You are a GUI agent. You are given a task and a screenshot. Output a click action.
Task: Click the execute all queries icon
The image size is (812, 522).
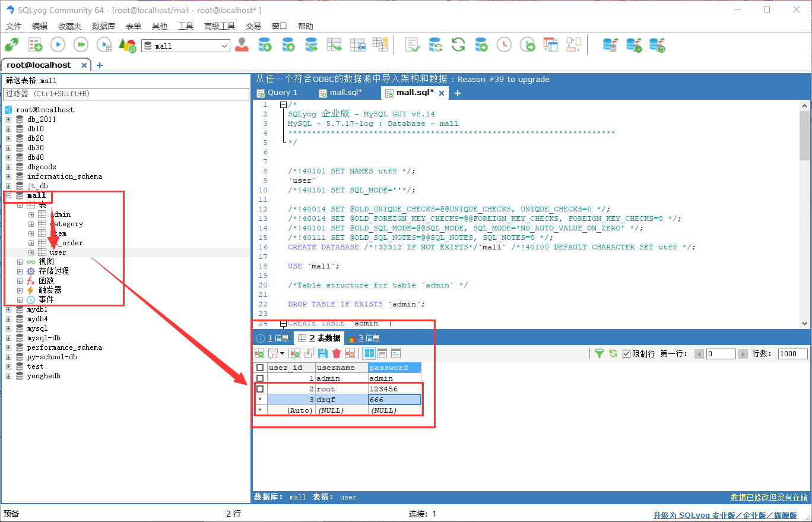point(81,45)
